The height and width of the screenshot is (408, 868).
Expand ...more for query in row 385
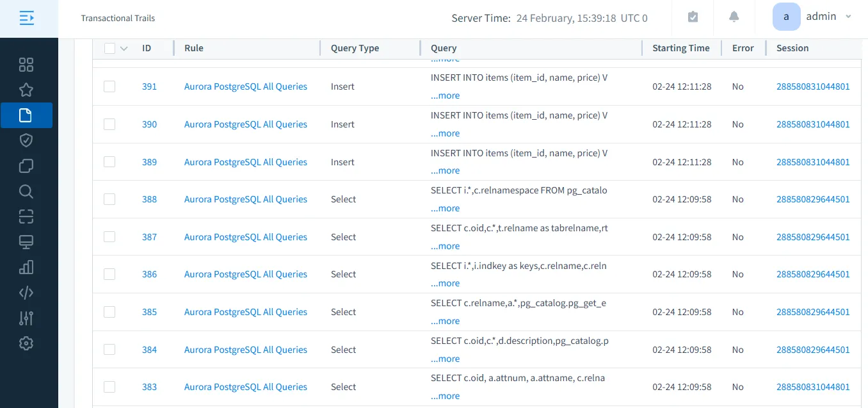pyautogui.click(x=445, y=321)
